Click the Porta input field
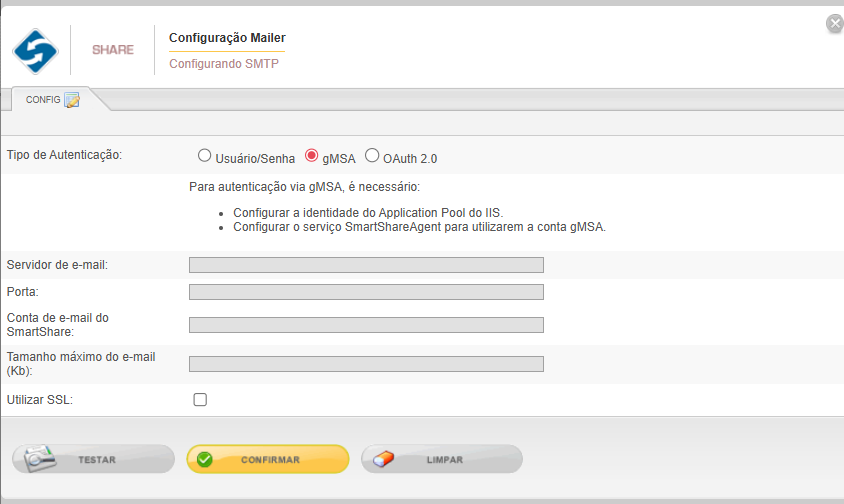The image size is (844, 504). point(366,292)
